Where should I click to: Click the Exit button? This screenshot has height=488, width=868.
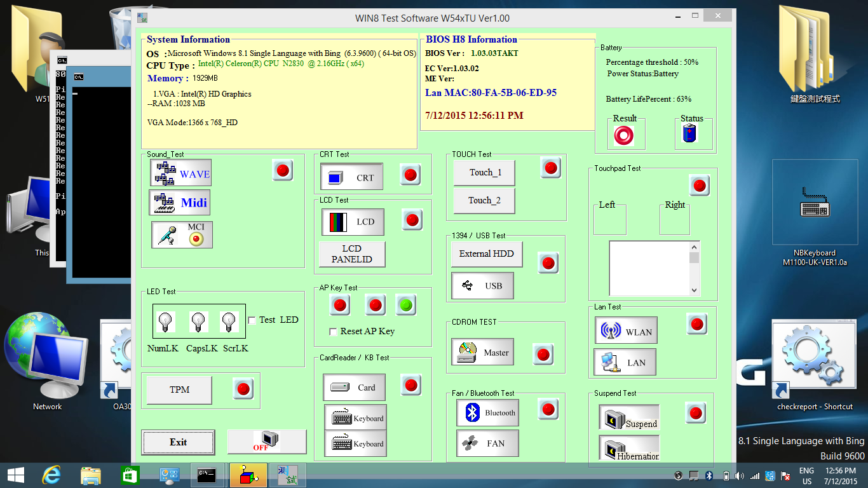coord(178,442)
